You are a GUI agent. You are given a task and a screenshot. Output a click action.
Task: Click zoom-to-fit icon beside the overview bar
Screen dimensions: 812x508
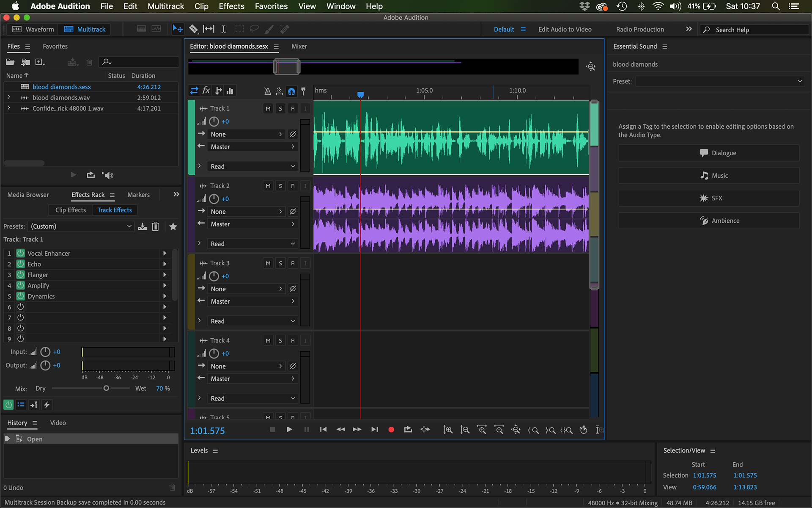click(x=591, y=66)
